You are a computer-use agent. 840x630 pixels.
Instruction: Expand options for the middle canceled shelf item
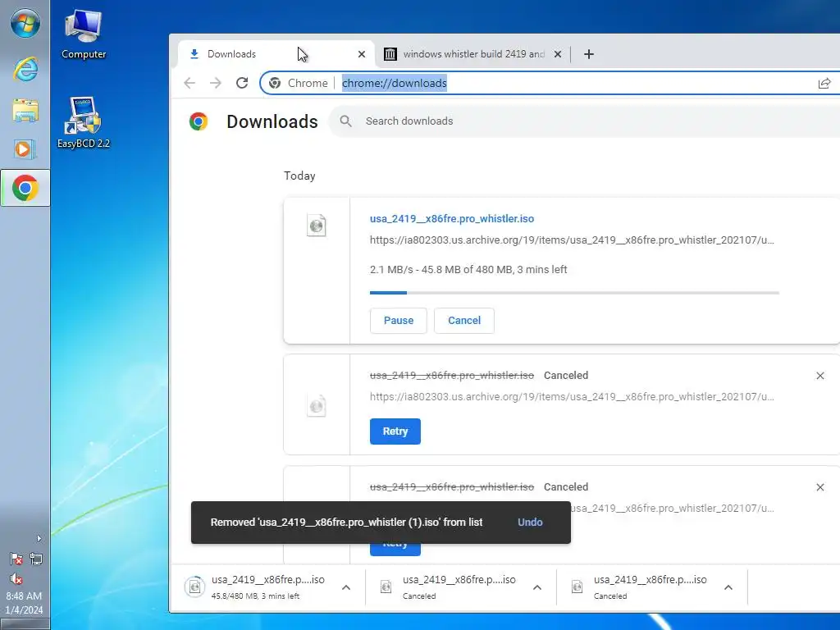coord(537,587)
